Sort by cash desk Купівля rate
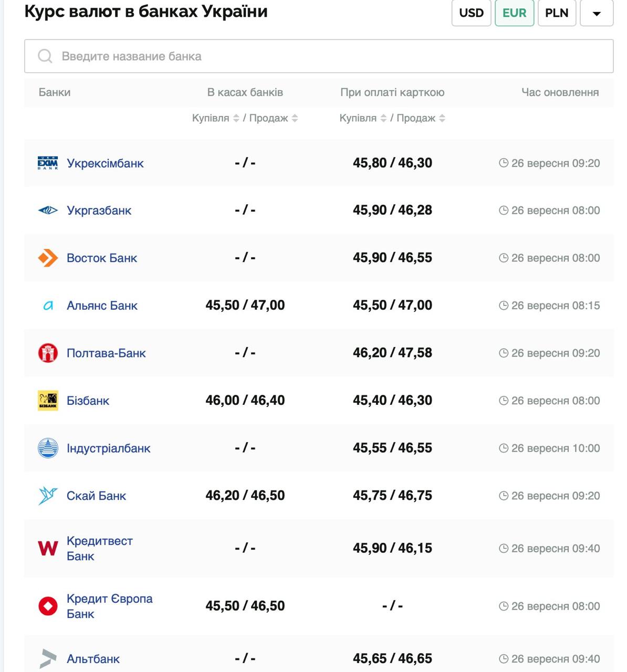The image size is (627, 672). click(236, 118)
